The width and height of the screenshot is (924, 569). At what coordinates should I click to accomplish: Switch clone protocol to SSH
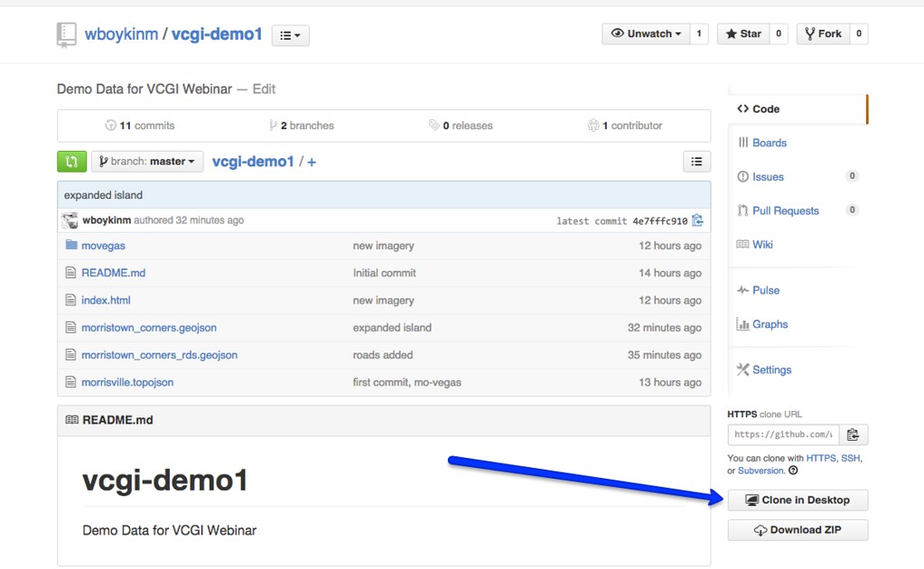850,458
